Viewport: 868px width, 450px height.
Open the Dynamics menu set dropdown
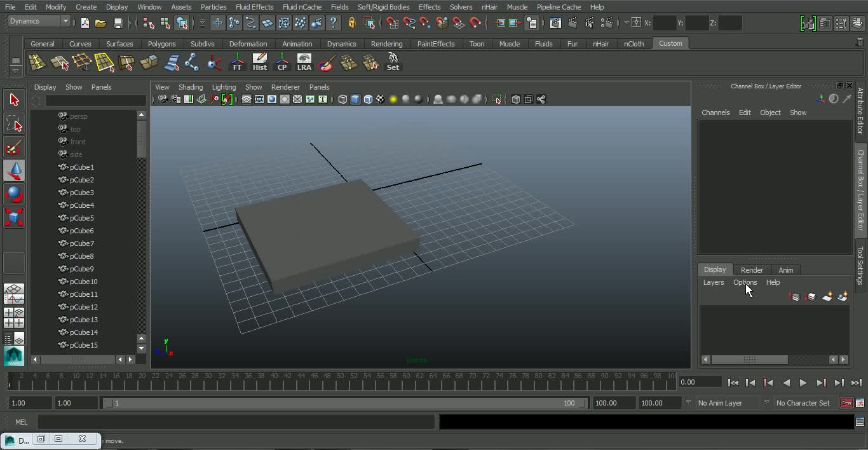click(x=39, y=21)
